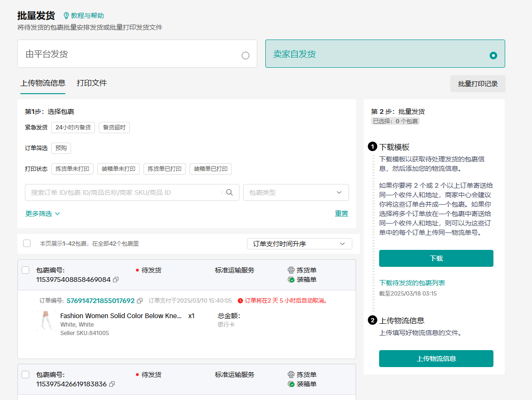Select the 由平台发货 radio option
Screen dimensions: 532x400
click(245, 56)
